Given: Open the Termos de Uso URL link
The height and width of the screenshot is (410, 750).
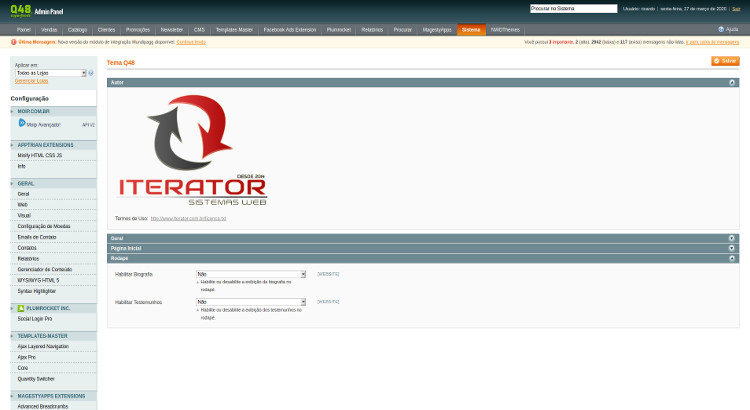Looking at the screenshot, I should tap(188, 219).
